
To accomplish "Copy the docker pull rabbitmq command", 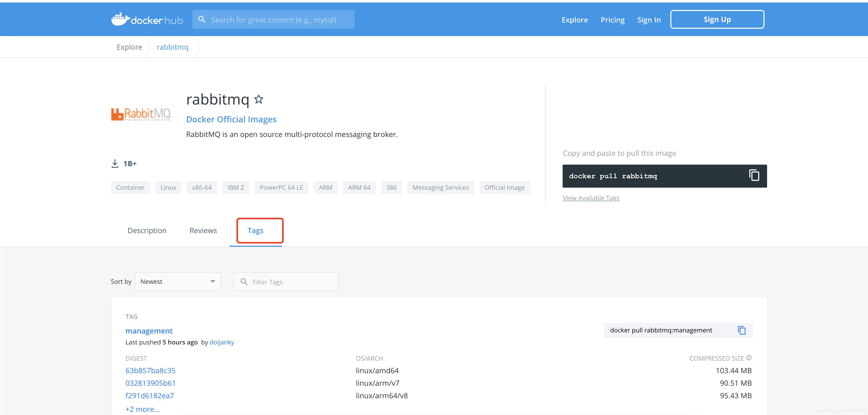I will pyautogui.click(x=754, y=176).
